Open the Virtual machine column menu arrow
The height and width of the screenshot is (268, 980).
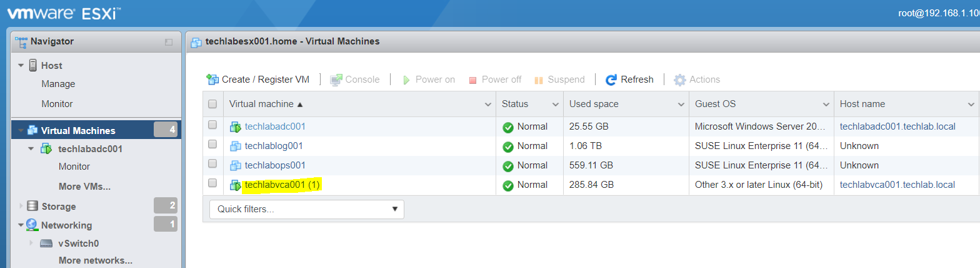coord(488,104)
